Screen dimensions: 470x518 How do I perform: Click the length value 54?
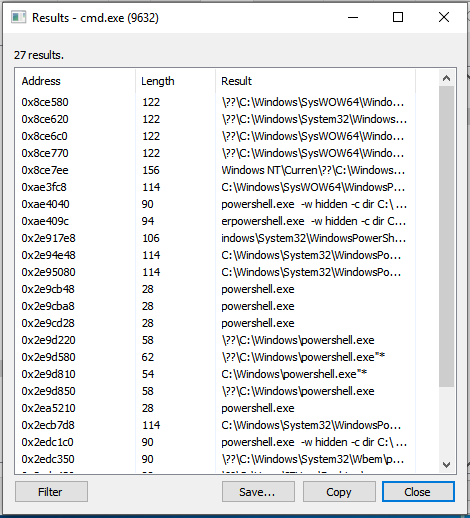tap(148, 374)
